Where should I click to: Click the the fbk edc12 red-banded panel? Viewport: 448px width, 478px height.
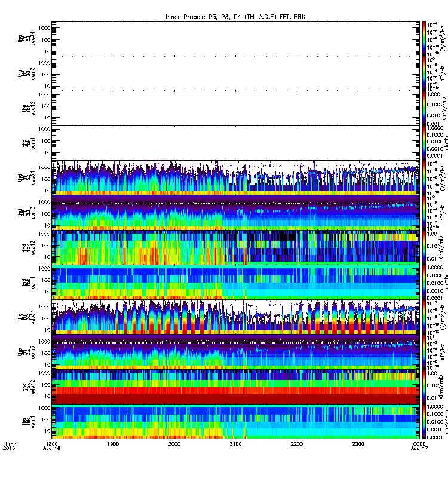[235, 387]
